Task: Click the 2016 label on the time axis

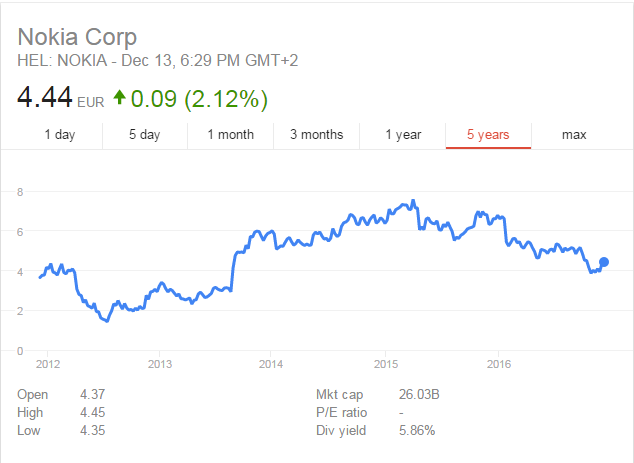Action: [x=499, y=364]
